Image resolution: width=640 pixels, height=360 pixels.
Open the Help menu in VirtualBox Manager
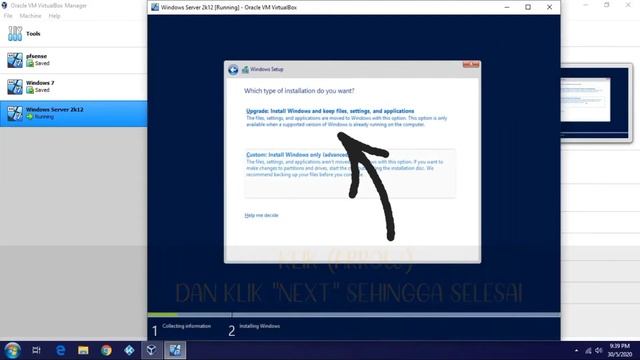54,16
